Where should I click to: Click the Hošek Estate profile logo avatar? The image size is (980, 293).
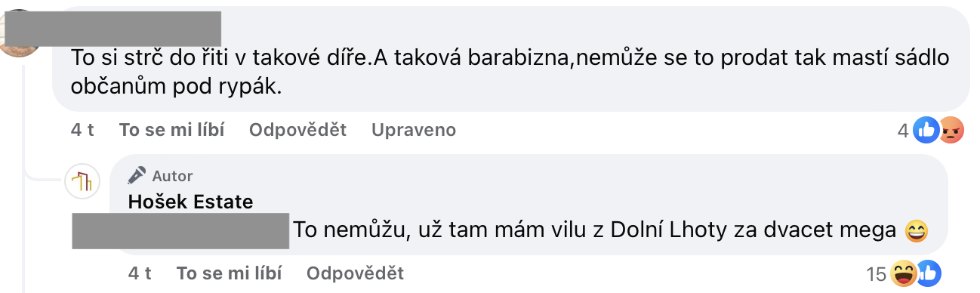tap(82, 180)
